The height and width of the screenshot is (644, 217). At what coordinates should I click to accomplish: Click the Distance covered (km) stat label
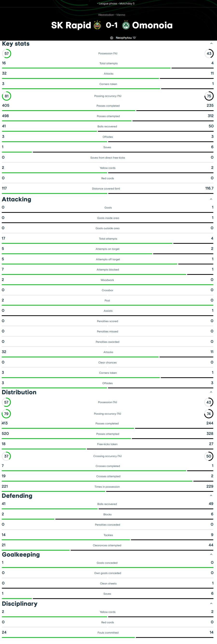(x=106, y=189)
